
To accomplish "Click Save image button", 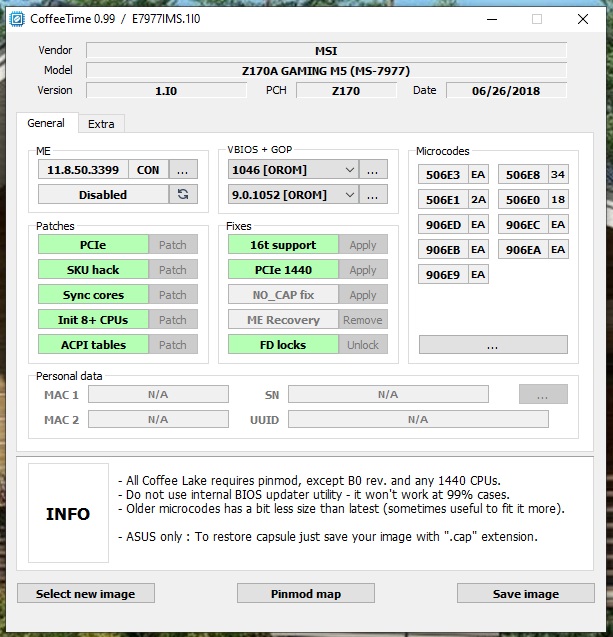I will [x=526, y=594].
